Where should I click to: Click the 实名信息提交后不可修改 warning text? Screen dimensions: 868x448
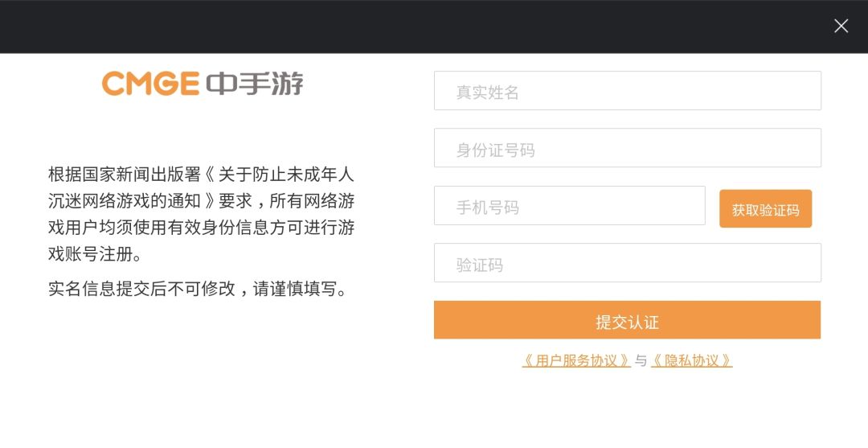[141, 289]
